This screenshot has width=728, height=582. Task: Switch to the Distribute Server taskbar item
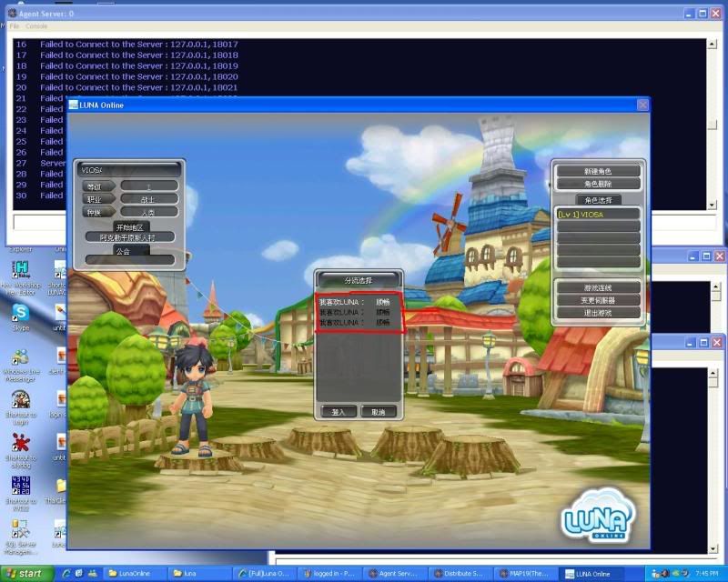point(462,574)
